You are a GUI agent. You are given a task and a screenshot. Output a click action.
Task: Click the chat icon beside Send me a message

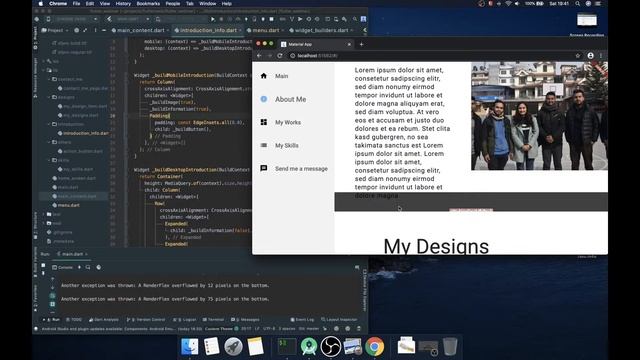click(x=264, y=168)
